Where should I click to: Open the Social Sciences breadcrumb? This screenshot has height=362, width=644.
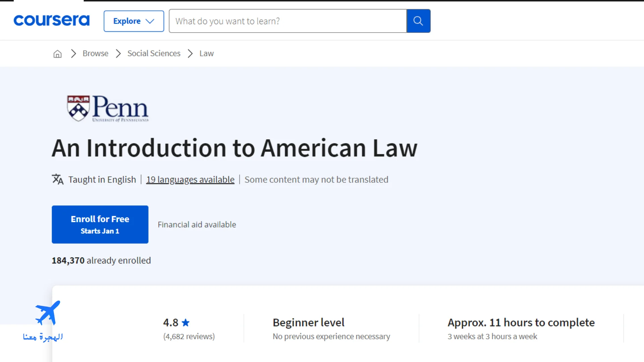click(x=154, y=54)
